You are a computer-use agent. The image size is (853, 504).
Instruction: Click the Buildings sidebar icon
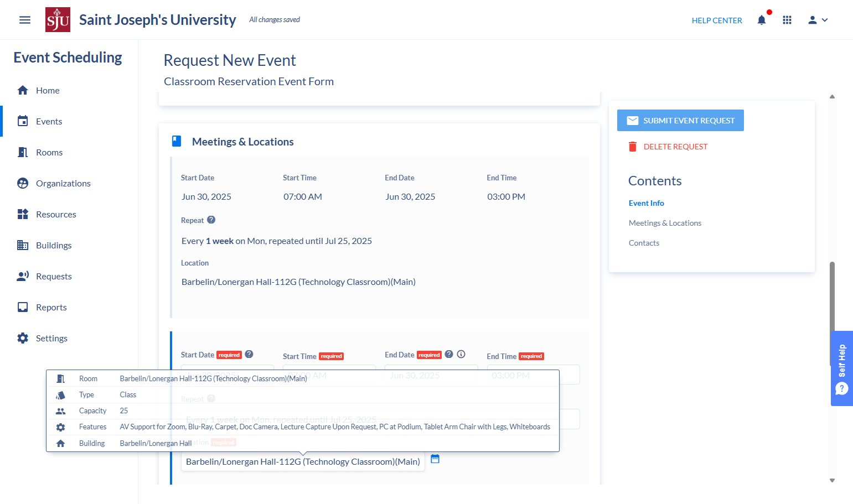coord(23,245)
